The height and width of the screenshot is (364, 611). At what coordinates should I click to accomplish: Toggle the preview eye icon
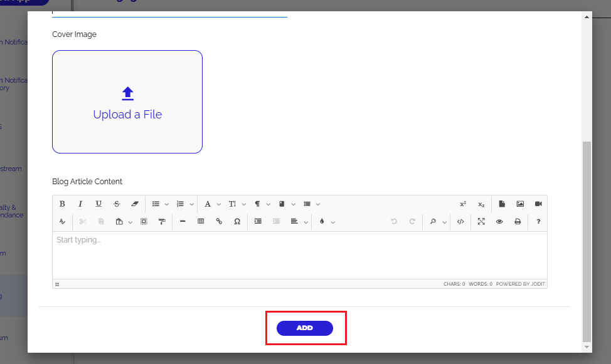[499, 221]
